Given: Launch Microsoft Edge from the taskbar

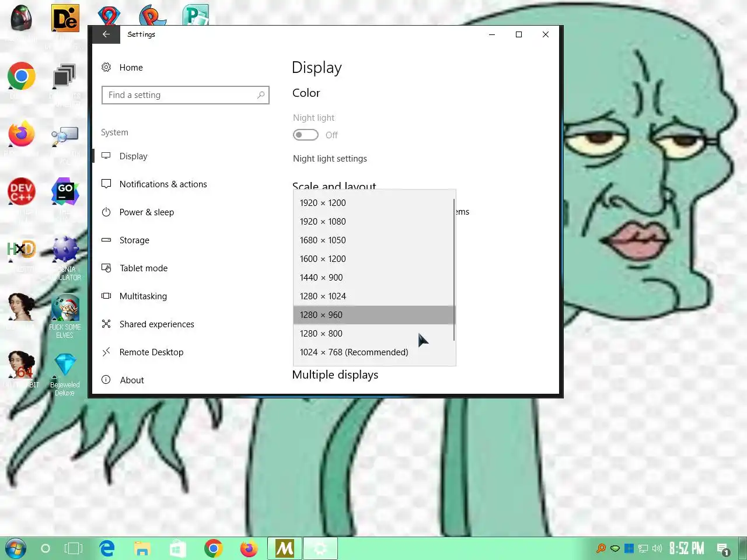Looking at the screenshot, I should coord(107,549).
